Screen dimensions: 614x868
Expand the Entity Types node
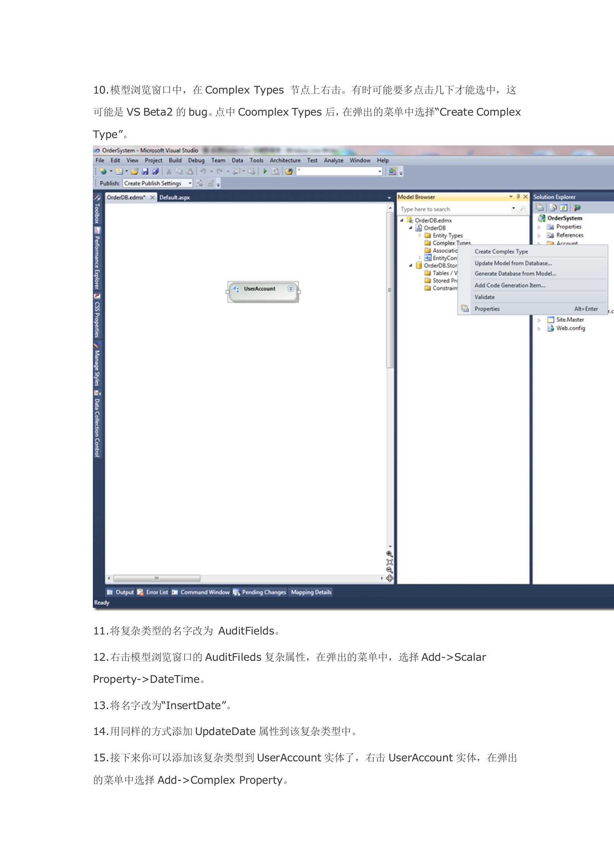tap(420, 235)
